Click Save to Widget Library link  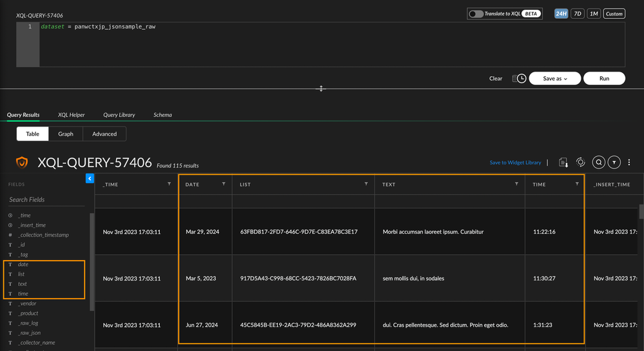[515, 163]
